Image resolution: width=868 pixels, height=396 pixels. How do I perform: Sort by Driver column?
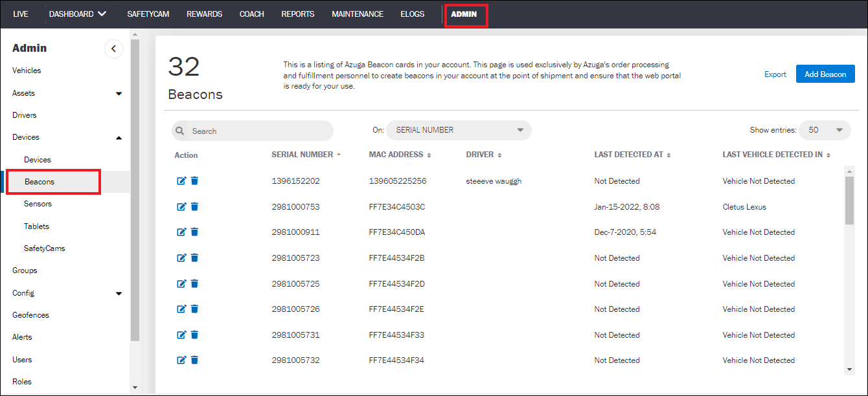tap(483, 155)
